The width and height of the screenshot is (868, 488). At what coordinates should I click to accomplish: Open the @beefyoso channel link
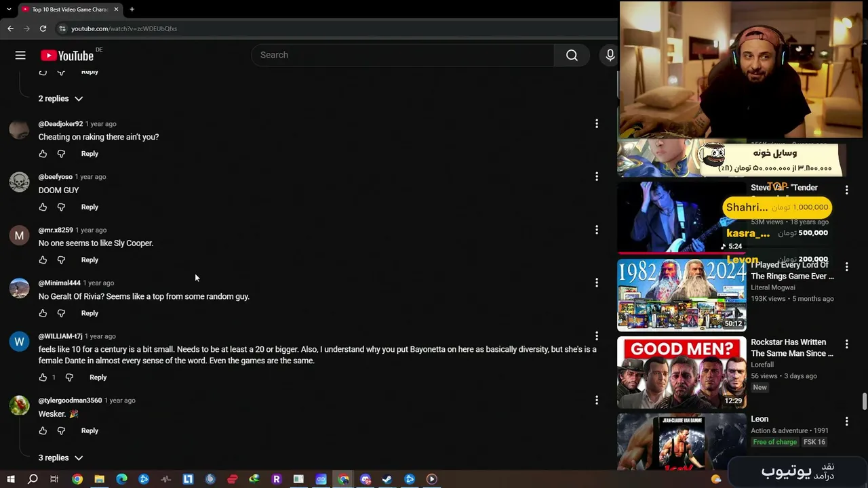pyautogui.click(x=55, y=177)
